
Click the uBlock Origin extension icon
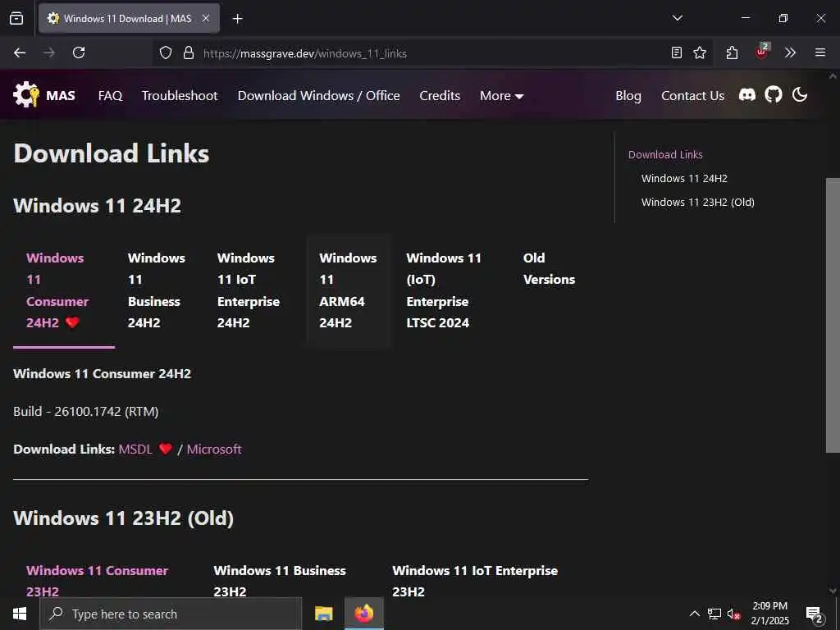[762, 52]
